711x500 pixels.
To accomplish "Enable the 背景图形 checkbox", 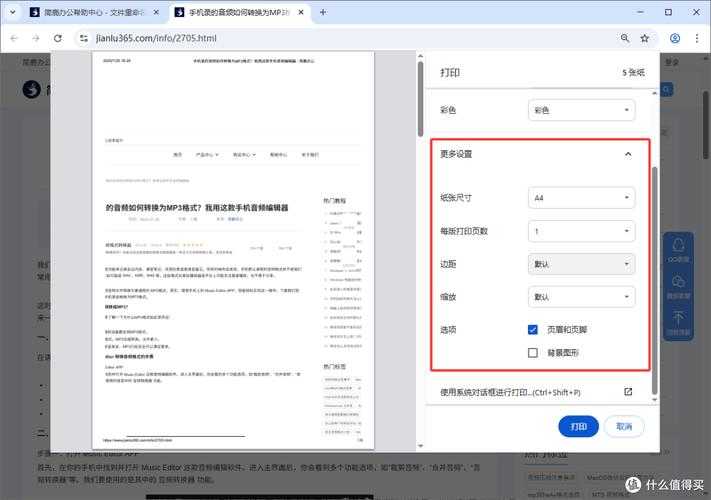I will pyautogui.click(x=533, y=352).
